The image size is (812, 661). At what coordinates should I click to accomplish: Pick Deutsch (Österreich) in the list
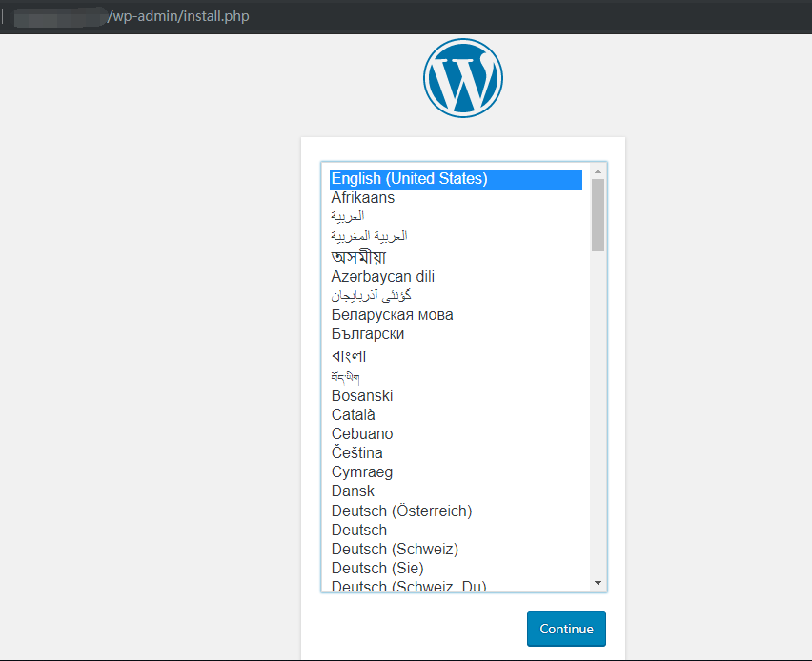click(456, 511)
